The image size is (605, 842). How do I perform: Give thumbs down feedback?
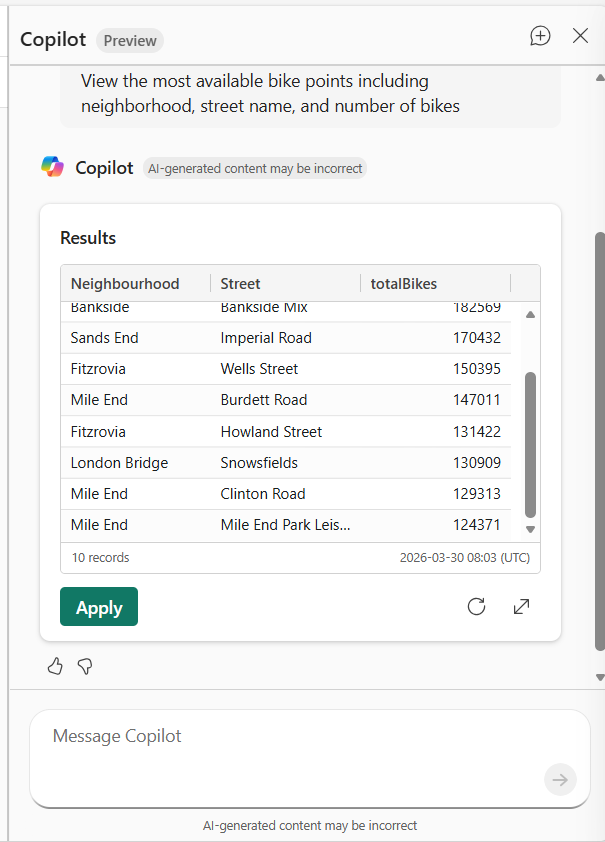point(85,666)
